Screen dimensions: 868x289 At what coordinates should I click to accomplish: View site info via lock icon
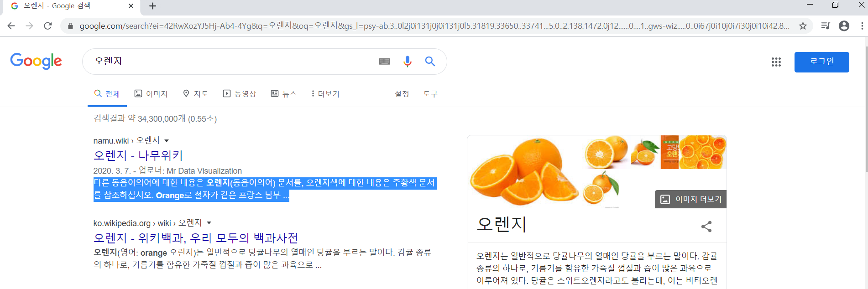[x=70, y=26]
